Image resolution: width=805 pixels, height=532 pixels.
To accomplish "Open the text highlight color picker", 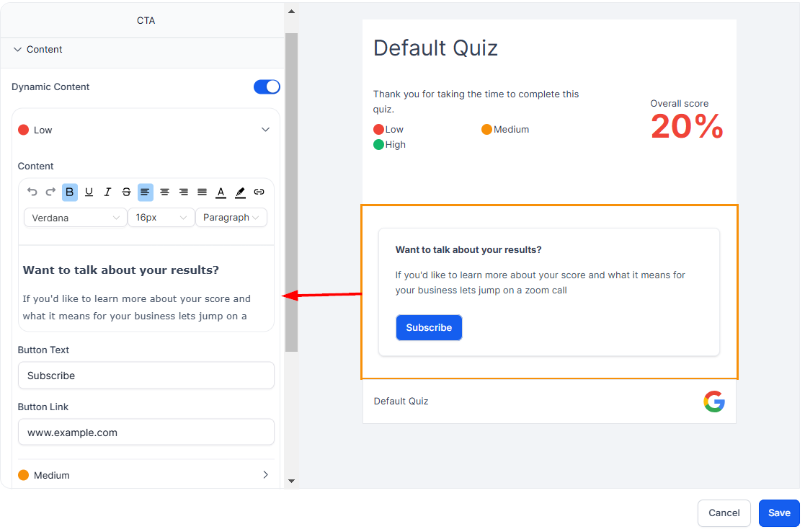I will pos(240,192).
